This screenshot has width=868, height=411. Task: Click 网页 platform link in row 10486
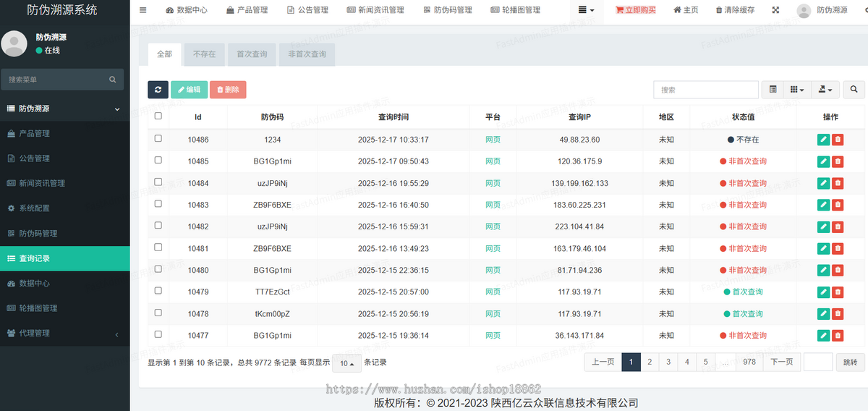(x=493, y=140)
